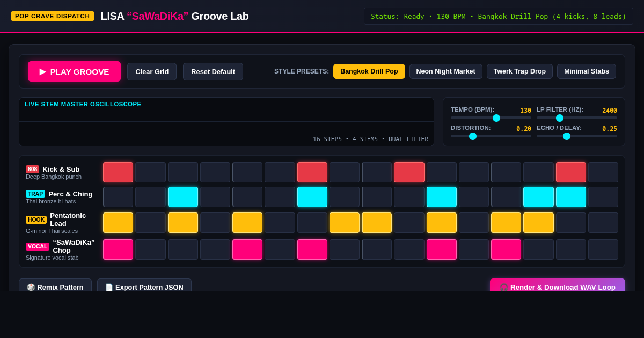Disable Kick & Sub step 7
The height and width of the screenshot is (338, 644).
pyautogui.click(x=312, y=172)
